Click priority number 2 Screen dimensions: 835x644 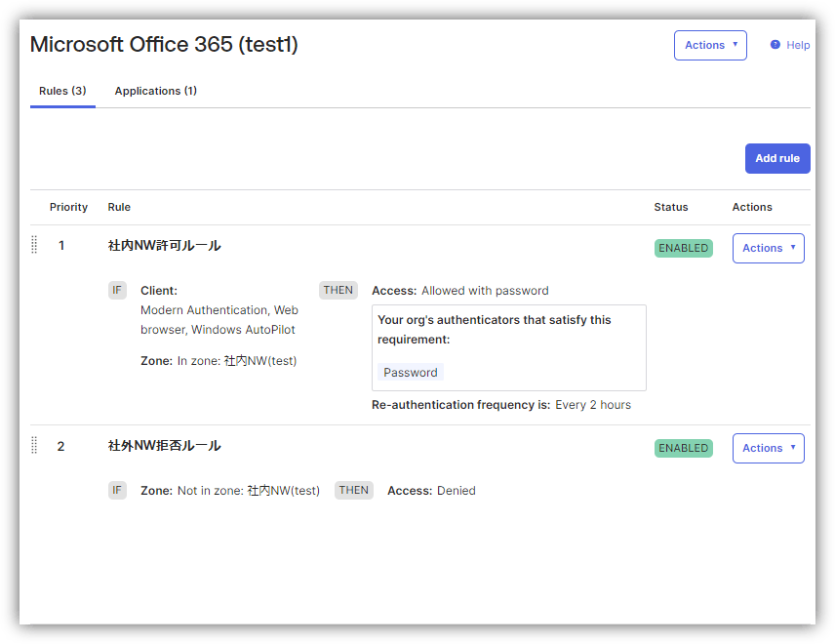click(x=60, y=446)
